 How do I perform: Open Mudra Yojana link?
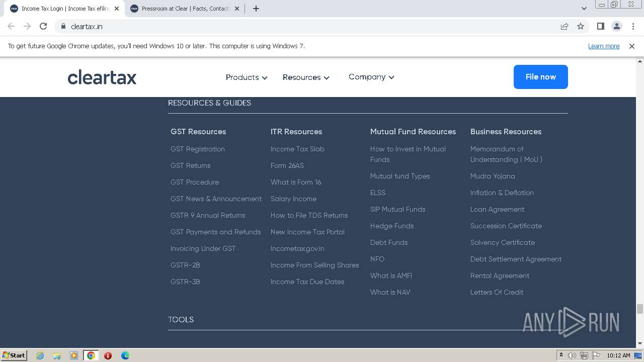coord(493,176)
